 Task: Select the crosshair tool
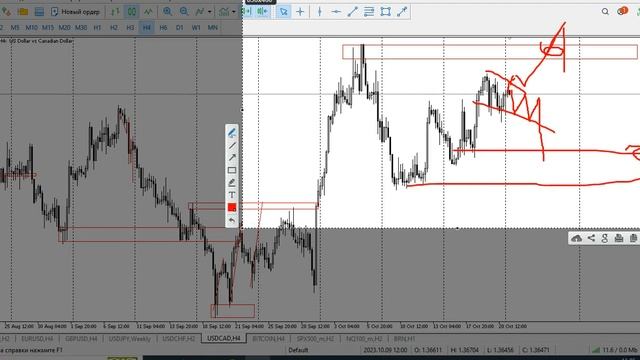click(x=300, y=12)
